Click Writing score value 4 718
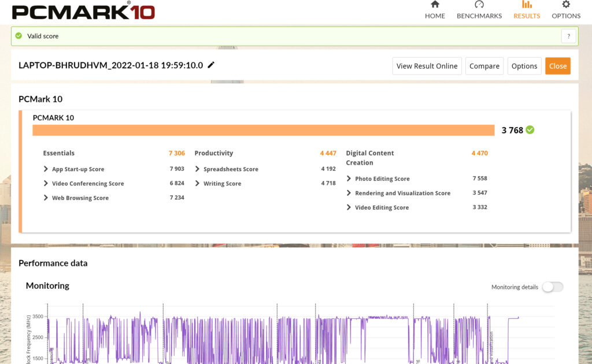The height and width of the screenshot is (364, 592). pos(328,183)
